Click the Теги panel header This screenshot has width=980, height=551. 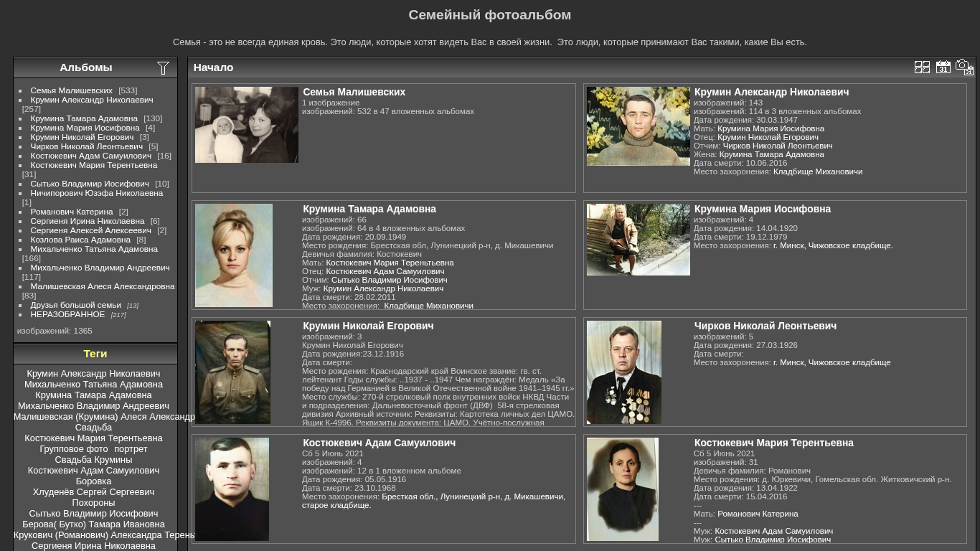(95, 354)
